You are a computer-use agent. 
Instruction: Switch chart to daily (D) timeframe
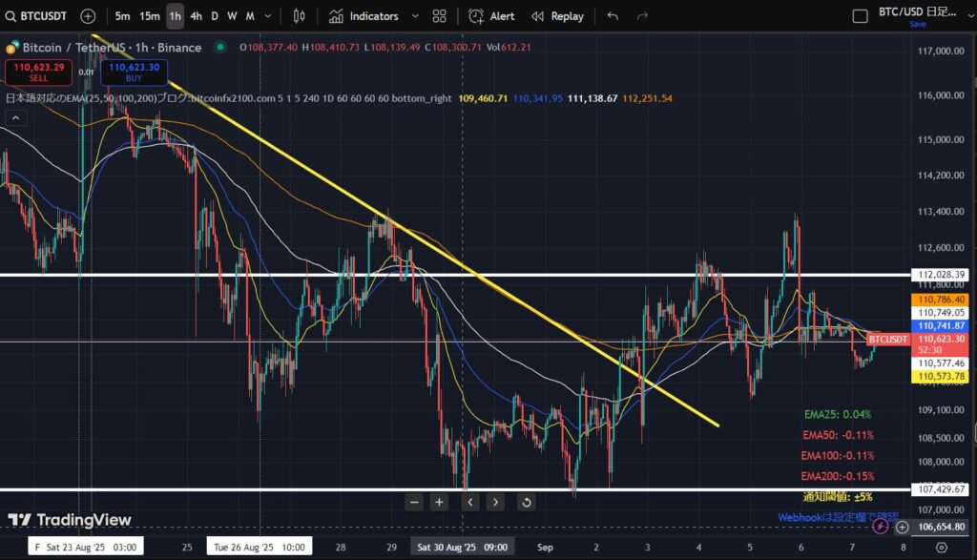click(x=215, y=16)
